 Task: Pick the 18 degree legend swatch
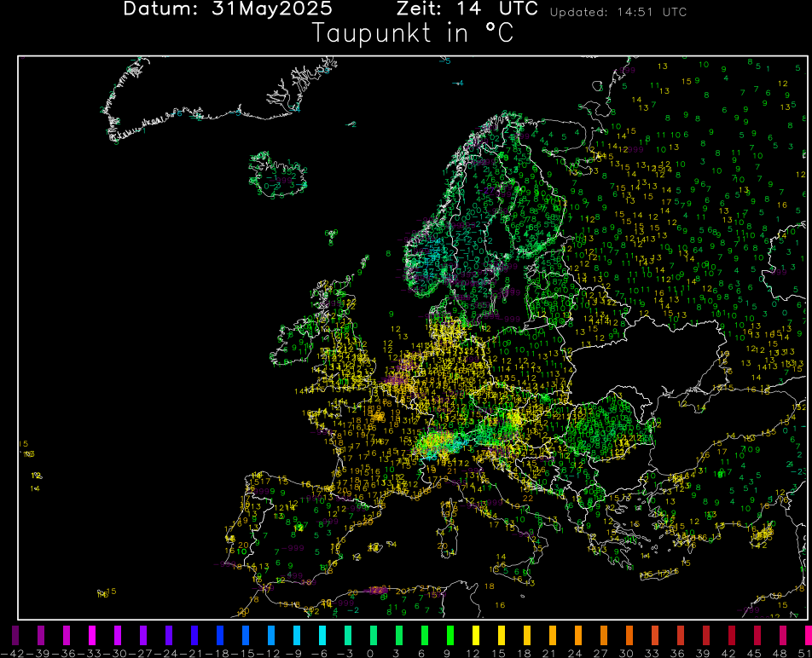point(527,635)
